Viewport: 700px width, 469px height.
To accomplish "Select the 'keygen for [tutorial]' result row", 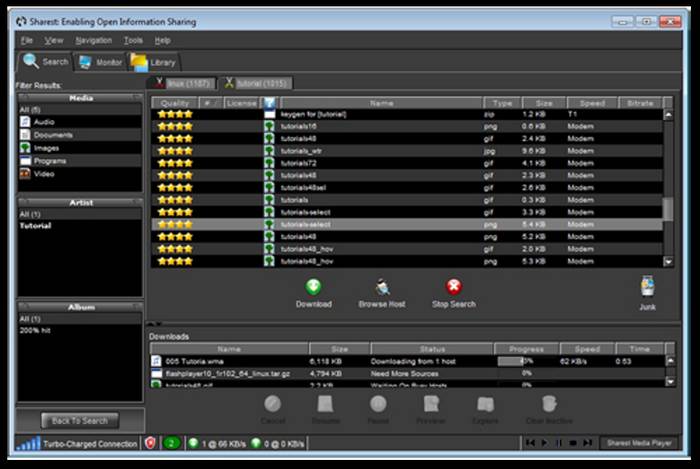I will point(407,114).
